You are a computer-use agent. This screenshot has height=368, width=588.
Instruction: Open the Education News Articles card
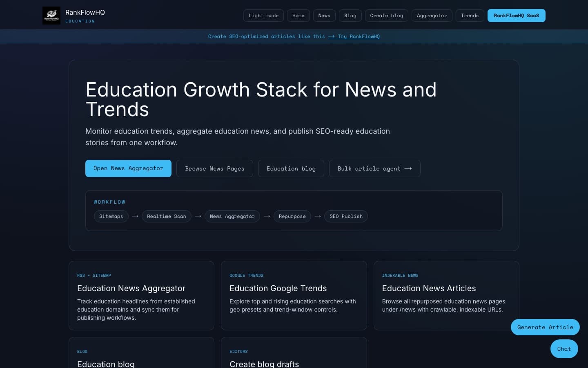(x=446, y=296)
